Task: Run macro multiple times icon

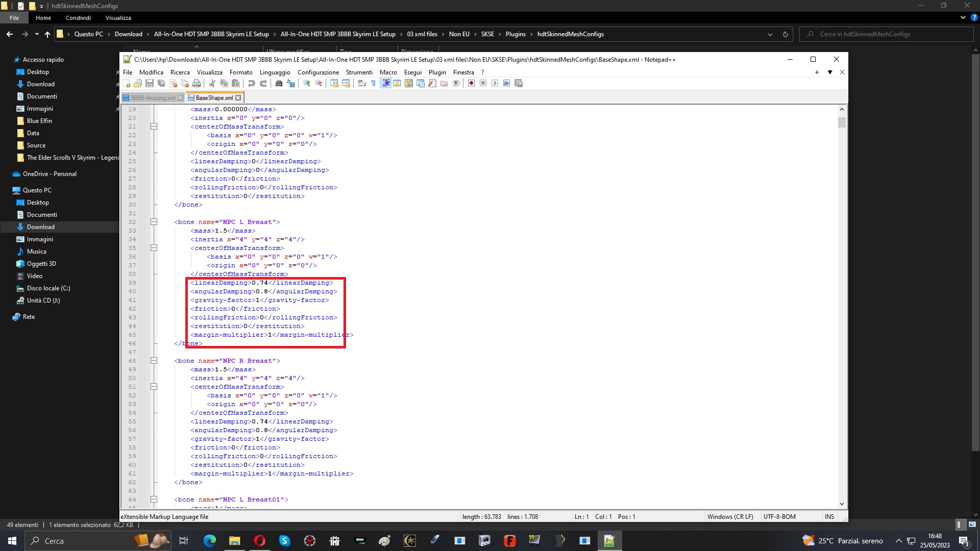Action: [507, 83]
